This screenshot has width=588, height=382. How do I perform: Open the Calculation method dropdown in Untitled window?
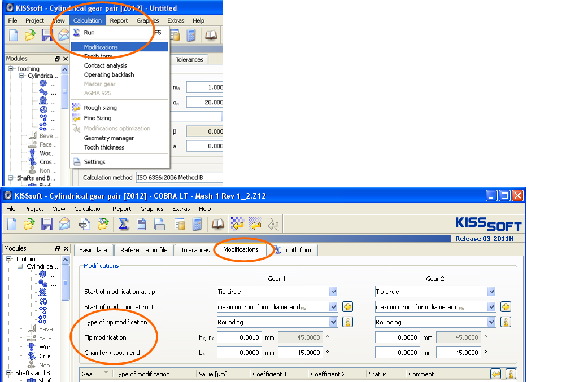(179, 178)
